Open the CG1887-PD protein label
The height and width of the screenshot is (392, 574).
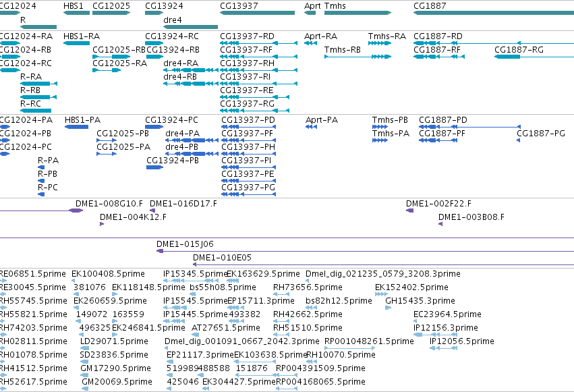click(443, 120)
